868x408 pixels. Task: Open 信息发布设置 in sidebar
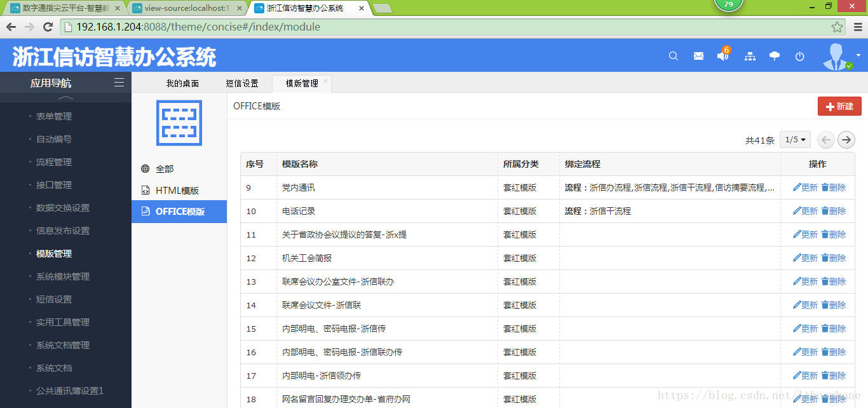click(x=63, y=231)
